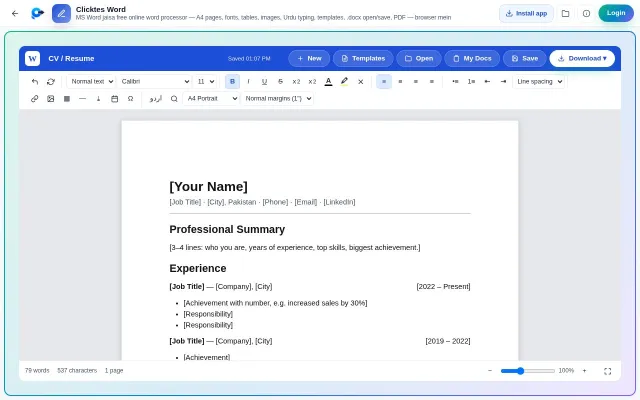Image resolution: width=640 pixels, height=400 pixels.
Task: Open the Calibri font dropdown
Action: [x=154, y=82]
